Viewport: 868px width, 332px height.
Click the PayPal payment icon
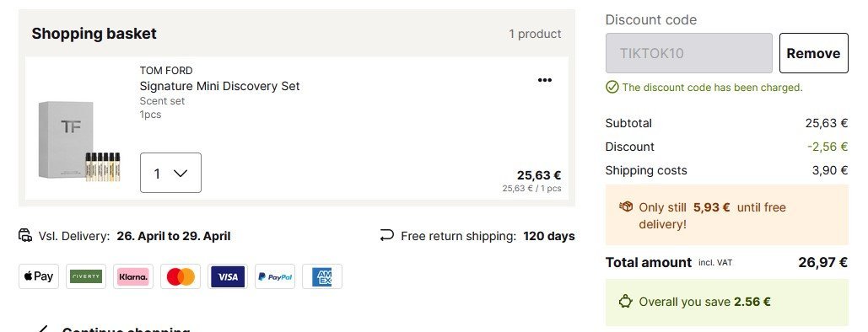tap(275, 276)
